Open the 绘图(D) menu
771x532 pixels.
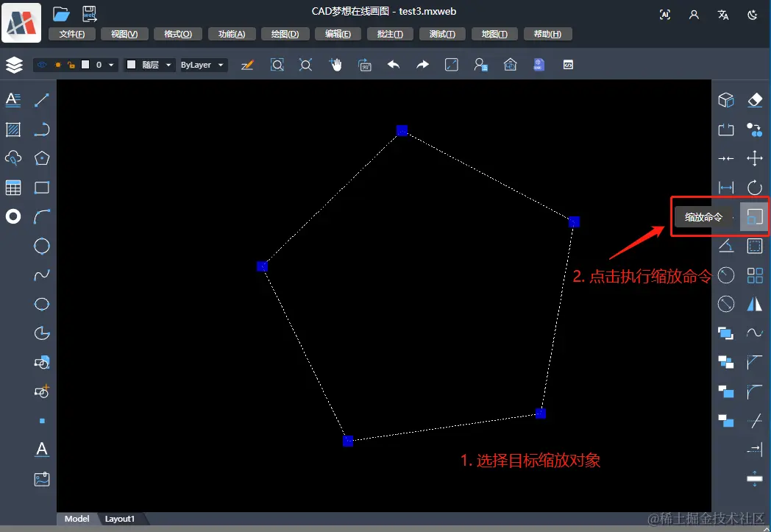point(285,34)
